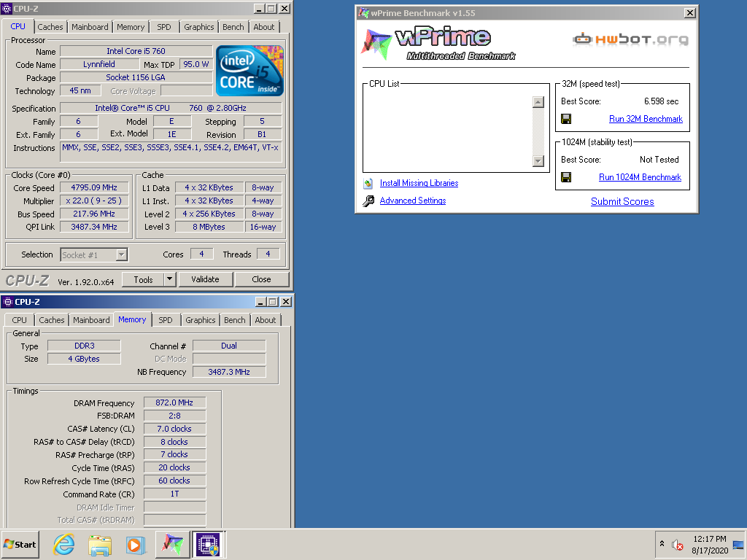Click the Tools button in CPU-Z
This screenshot has width=747, height=560.
pos(144,279)
